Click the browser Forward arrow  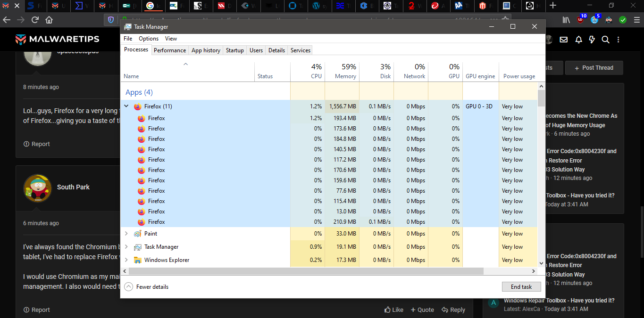[x=20, y=20]
